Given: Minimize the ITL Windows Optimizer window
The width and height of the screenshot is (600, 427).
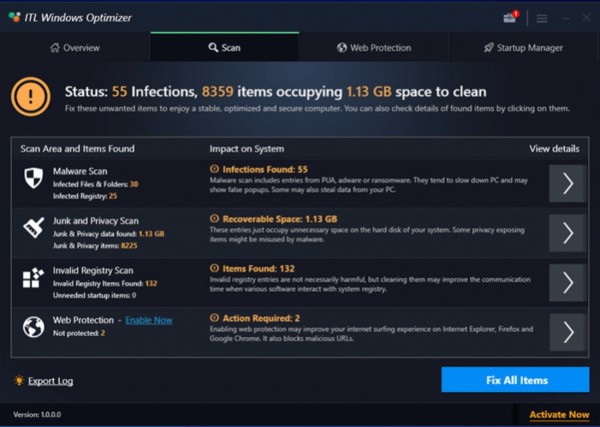Looking at the screenshot, I should tap(566, 18).
